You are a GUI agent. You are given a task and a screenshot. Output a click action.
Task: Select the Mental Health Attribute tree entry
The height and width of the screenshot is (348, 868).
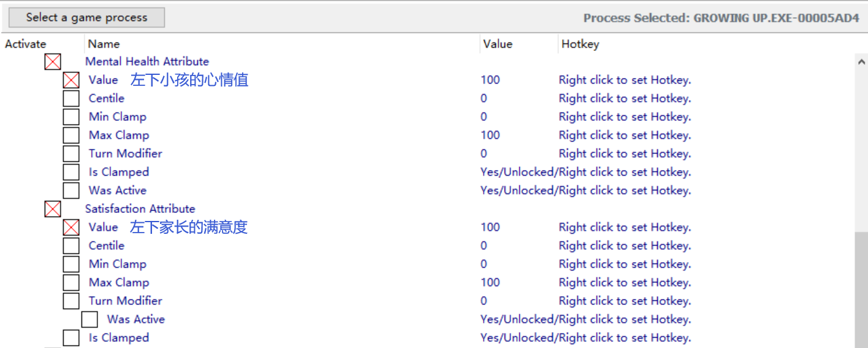click(147, 61)
